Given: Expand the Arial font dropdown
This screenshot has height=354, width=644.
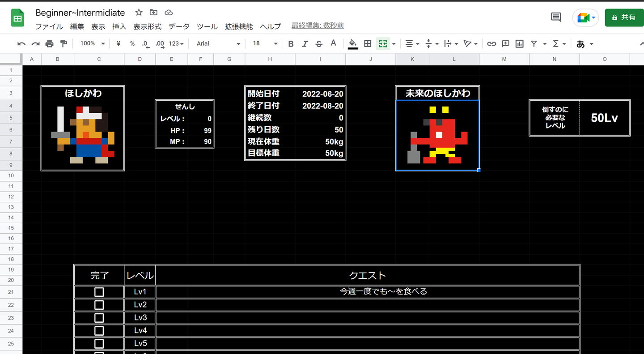Looking at the screenshot, I should click(218, 43).
